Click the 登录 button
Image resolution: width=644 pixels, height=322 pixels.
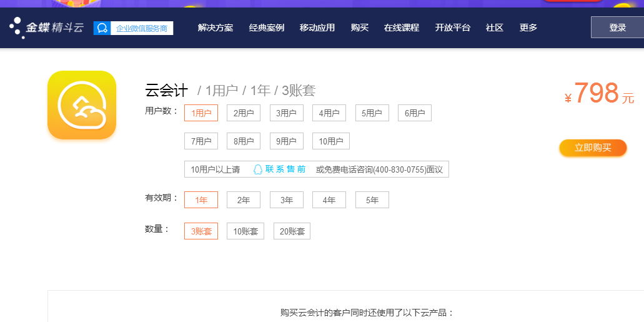click(x=617, y=28)
